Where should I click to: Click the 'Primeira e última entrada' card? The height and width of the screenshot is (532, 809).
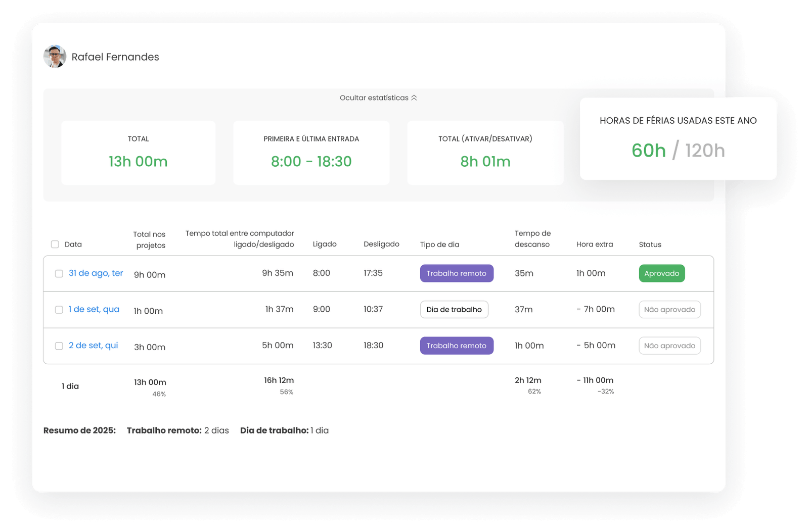(311, 153)
